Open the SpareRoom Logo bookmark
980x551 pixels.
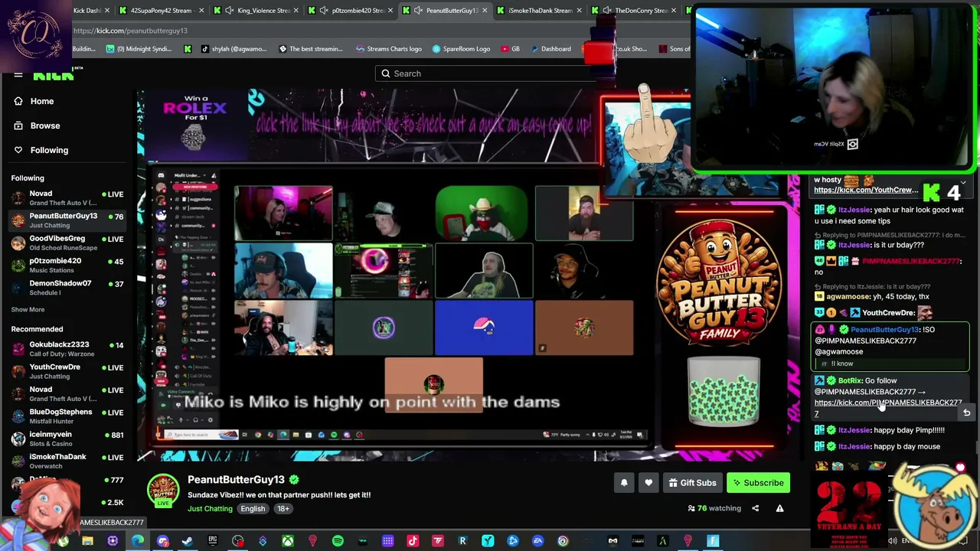point(460,49)
